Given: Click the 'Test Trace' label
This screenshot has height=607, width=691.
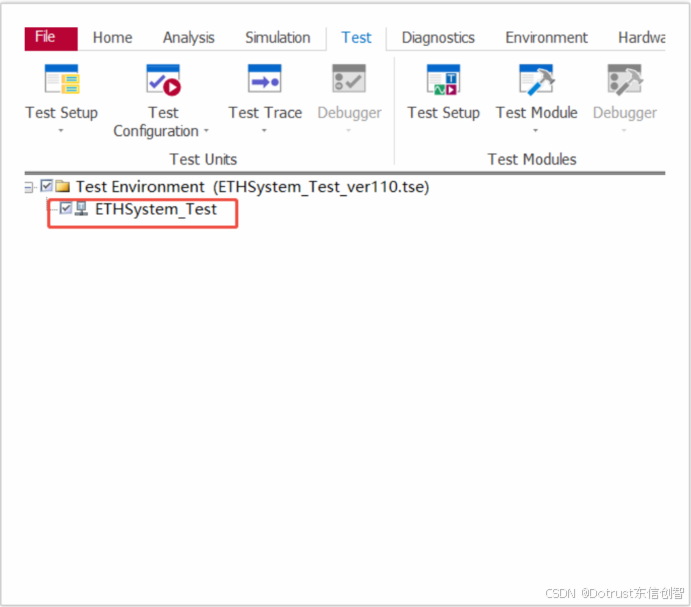Looking at the screenshot, I should [x=265, y=113].
